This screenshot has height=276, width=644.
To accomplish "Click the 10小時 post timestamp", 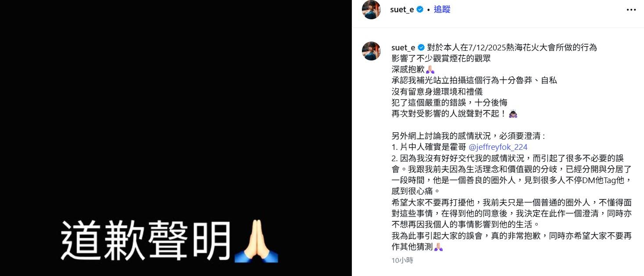I will pos(402,260).
